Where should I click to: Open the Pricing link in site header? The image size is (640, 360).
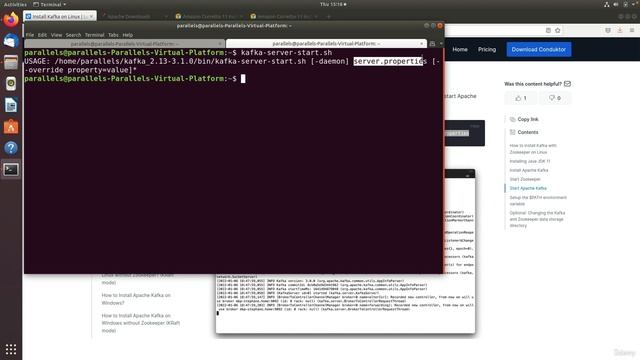tap(487, 49)
